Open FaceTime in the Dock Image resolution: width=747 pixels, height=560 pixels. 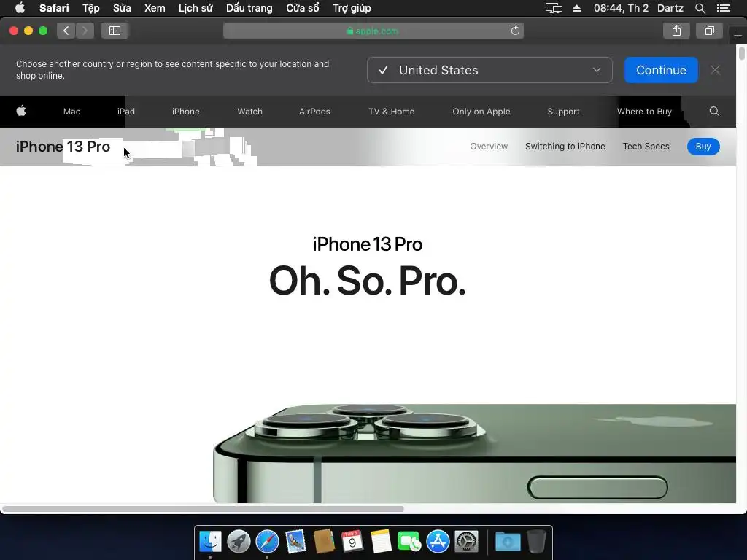pyautogui.click(x=409, y=542)
